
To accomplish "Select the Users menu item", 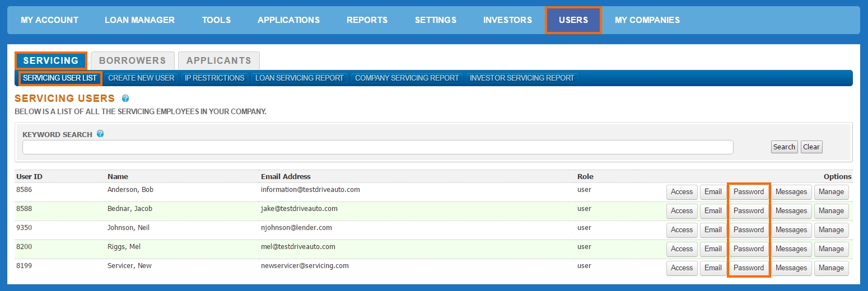I will point(573,20).
